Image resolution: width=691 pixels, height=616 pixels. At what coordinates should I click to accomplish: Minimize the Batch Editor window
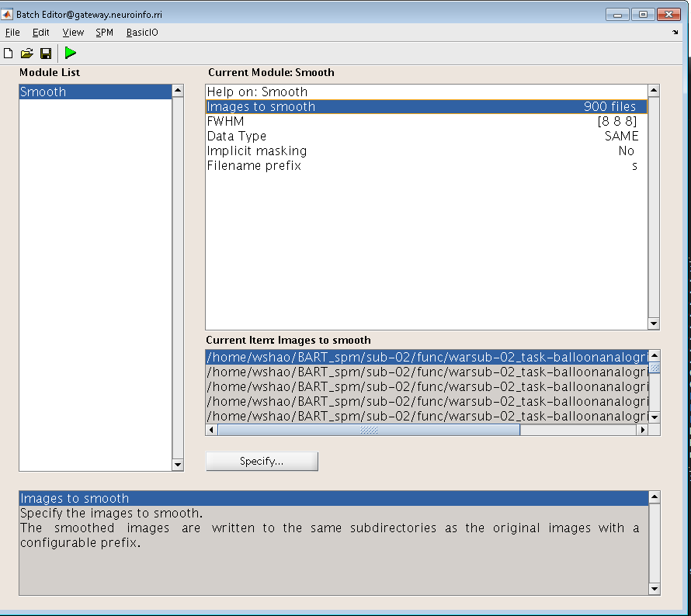(x=617, y=15)
